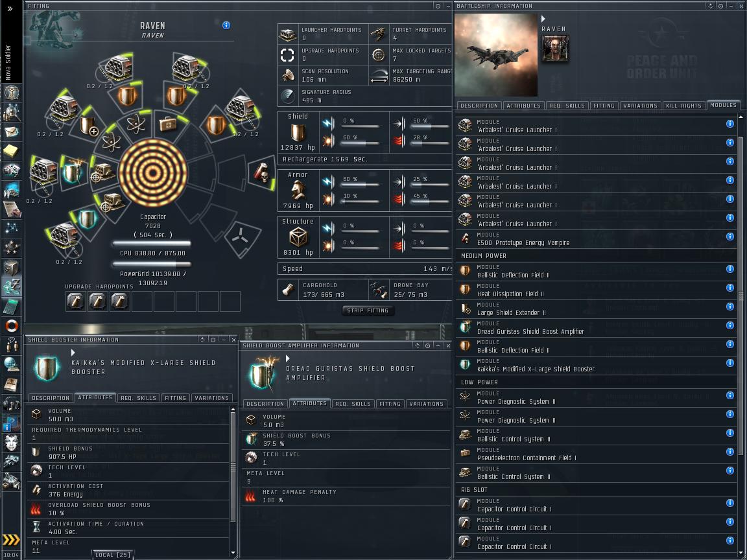Select the third rig in Upgrade Hardpoints row

[x=119, y=301]
